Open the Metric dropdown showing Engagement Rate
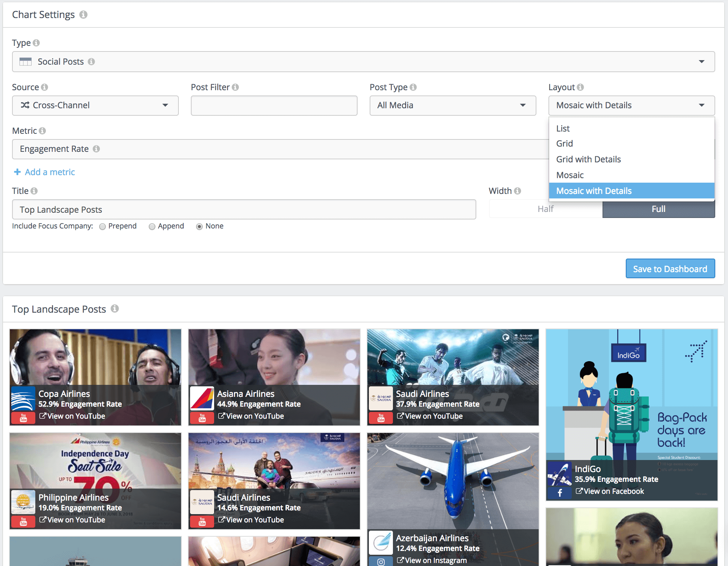 pyautogui.click(x=280, y=149)
